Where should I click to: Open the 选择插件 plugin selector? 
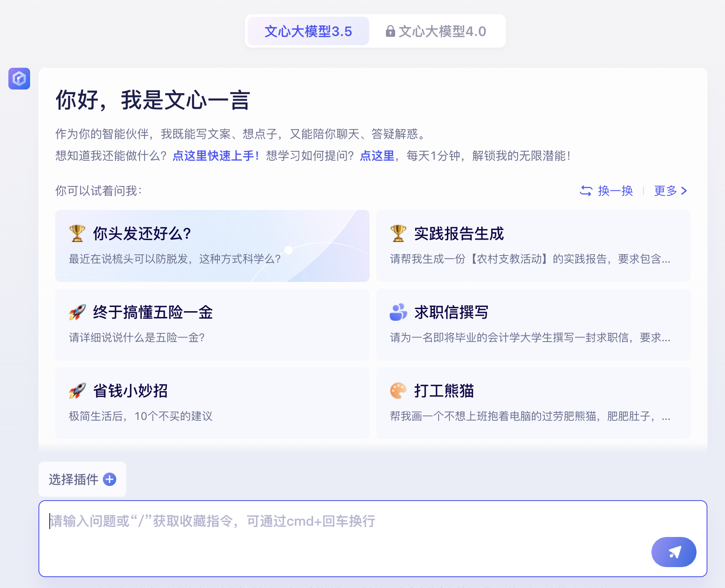click(x=82, y=479)
